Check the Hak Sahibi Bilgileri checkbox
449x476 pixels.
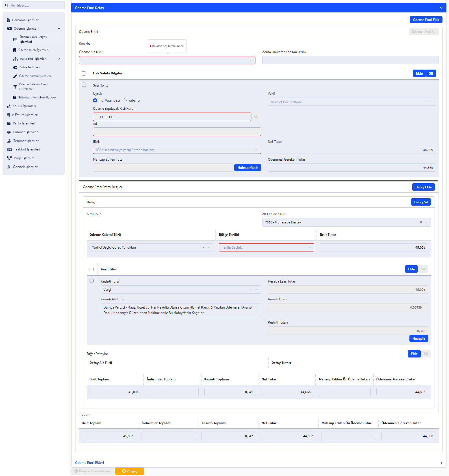(84, 74)
